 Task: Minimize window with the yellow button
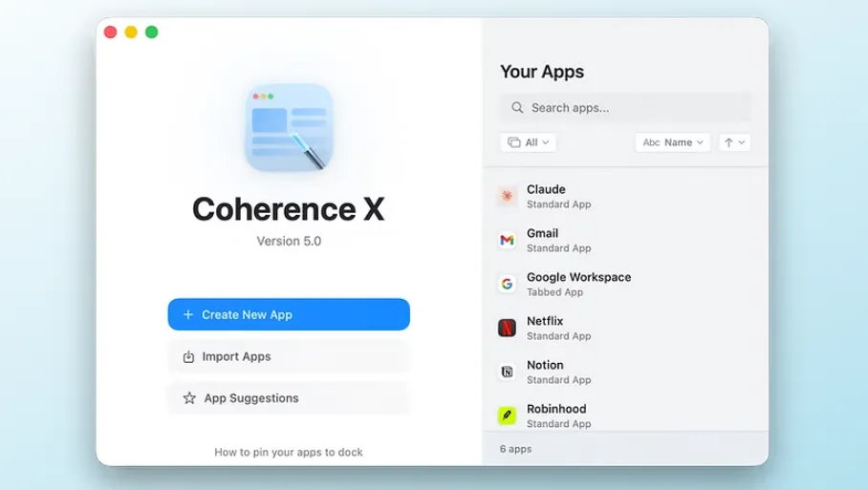(x=131, y=32)
